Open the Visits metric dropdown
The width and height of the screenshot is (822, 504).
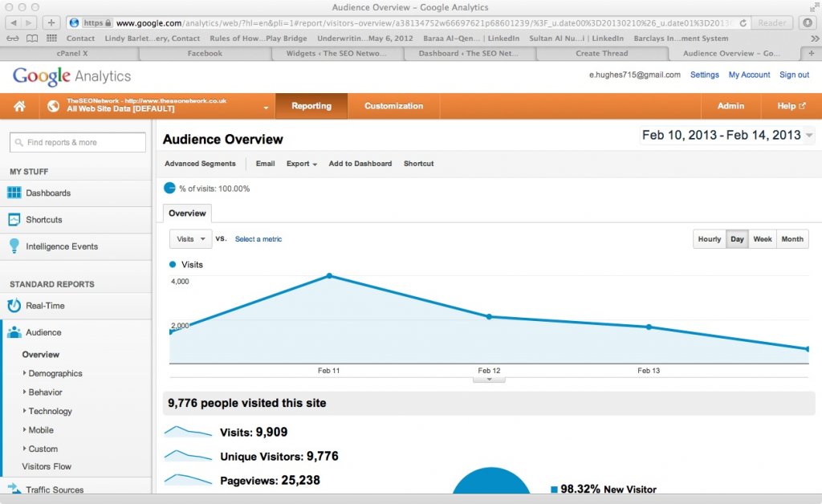click(x=191, y=239)
